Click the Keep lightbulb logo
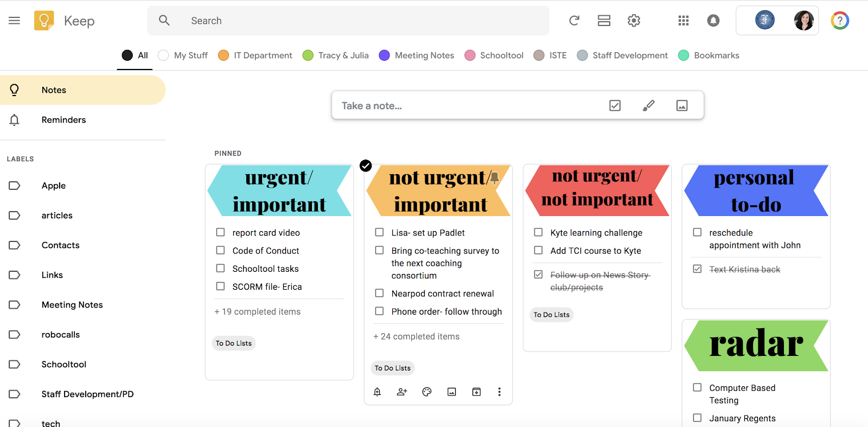868x427 pixels. 44,21
